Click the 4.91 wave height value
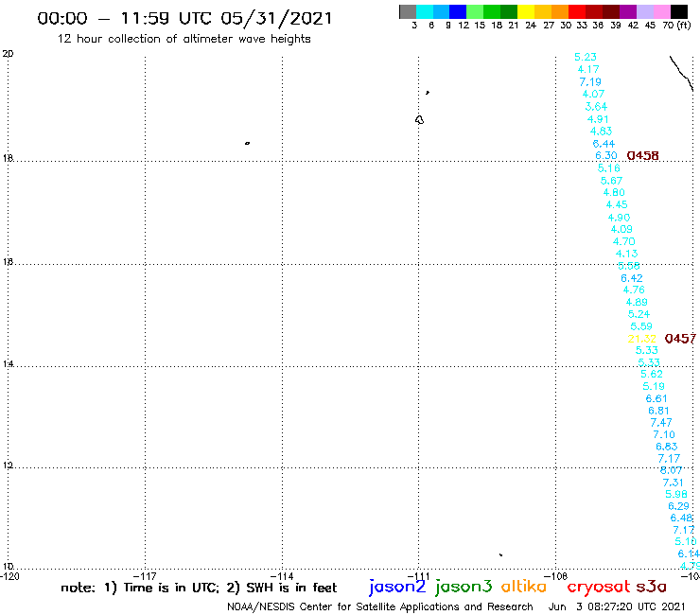700x615 pixels. pyautogui.click(x=598, y=119)
